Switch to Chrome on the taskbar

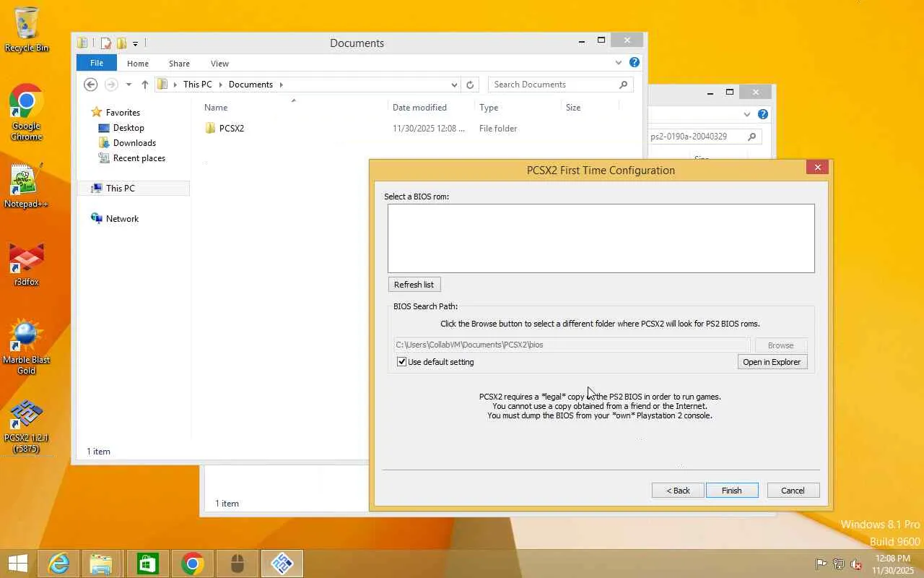click(193, 564)
